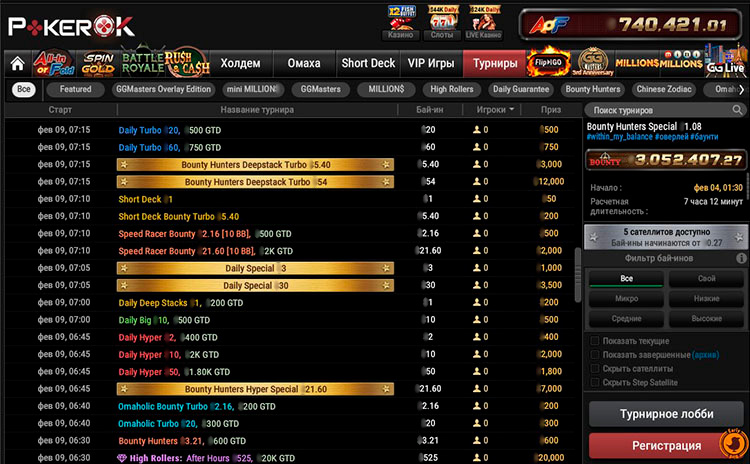Sort by Игроки column dropdown arrow

512,110
